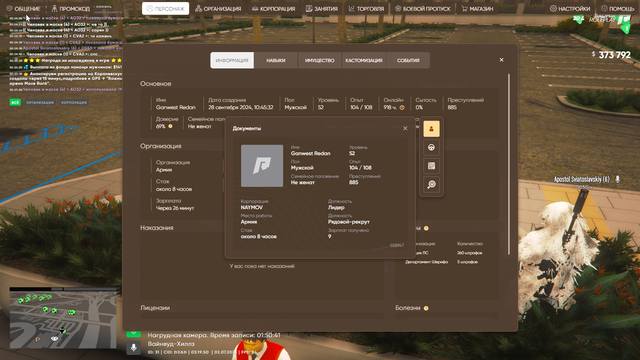Click the Лицензии section heading

click(x=155, y=308)
